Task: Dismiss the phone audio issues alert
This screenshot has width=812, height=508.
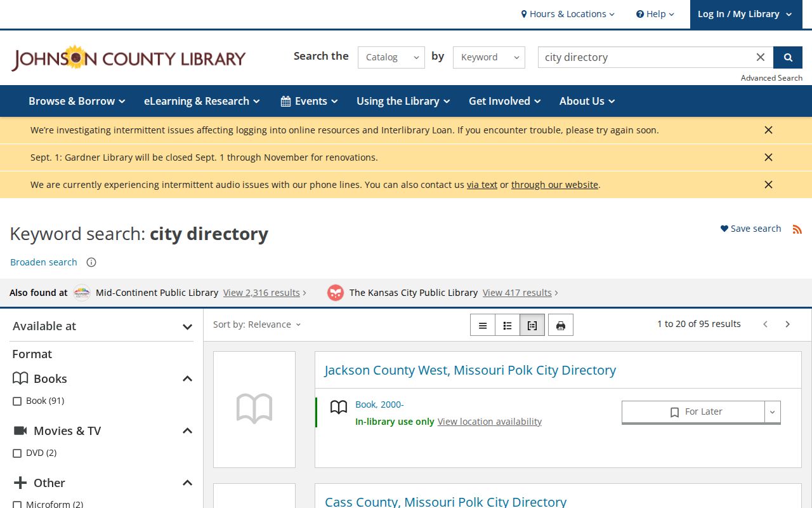Action: click(x=768, y=185)
